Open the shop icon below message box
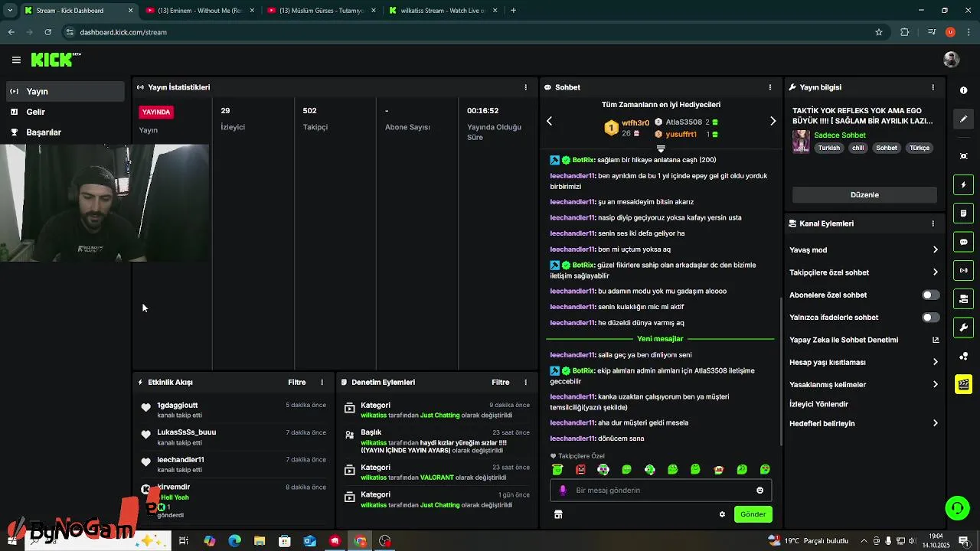 [558, 514]
